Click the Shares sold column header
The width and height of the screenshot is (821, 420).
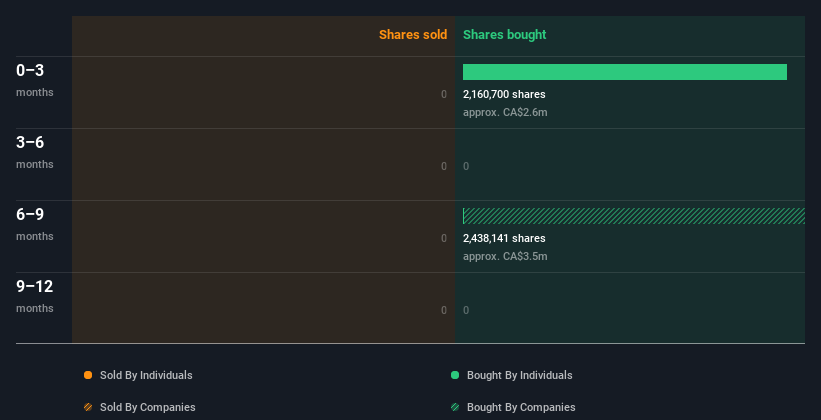(x=413, y=35)
